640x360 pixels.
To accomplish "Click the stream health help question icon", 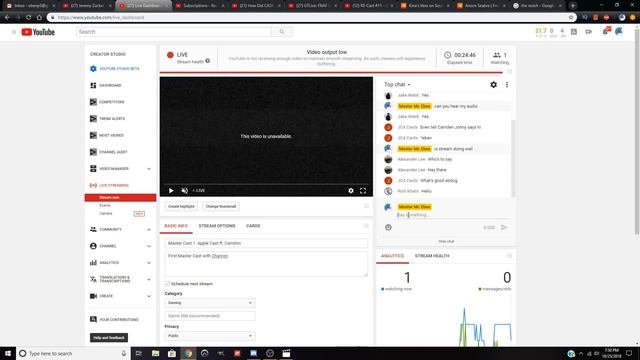I will 208,61.
